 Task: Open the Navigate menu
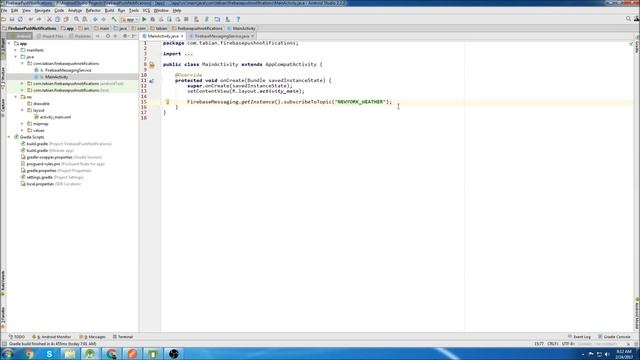(42, 10)
